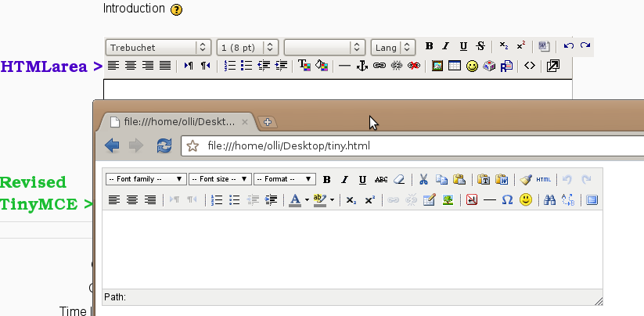
Task: Open a new browser tab
Action: 268,122
